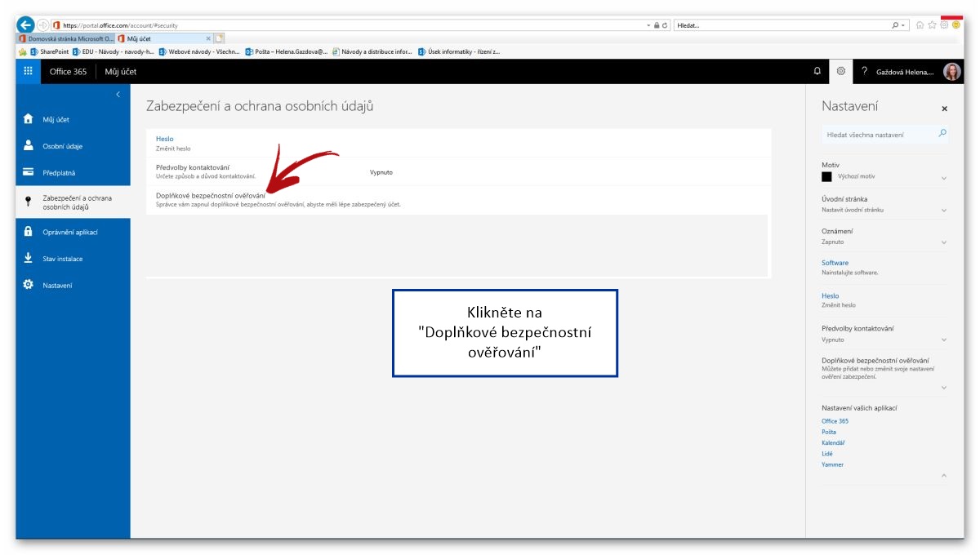Click the gear icon beside Nastavení in sidebar
Screen dimensions: 980x555
pyautogui.click(x=29, y=285)
